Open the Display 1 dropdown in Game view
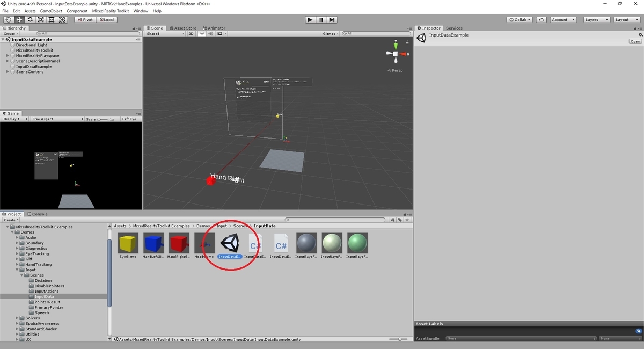The height and width of the screenshot is (349, 644). 15,119
